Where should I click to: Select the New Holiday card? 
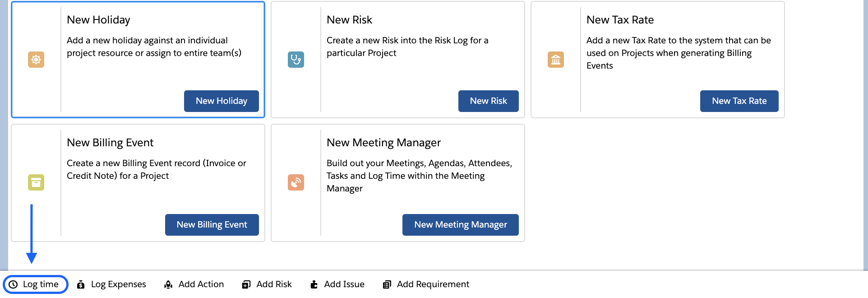click(138, 59)
